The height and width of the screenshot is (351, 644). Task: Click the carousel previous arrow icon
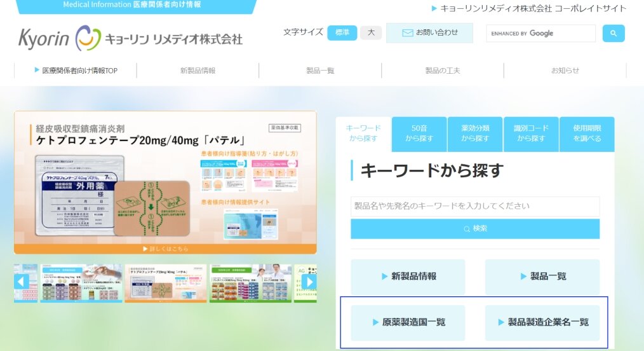coord(22,282)
